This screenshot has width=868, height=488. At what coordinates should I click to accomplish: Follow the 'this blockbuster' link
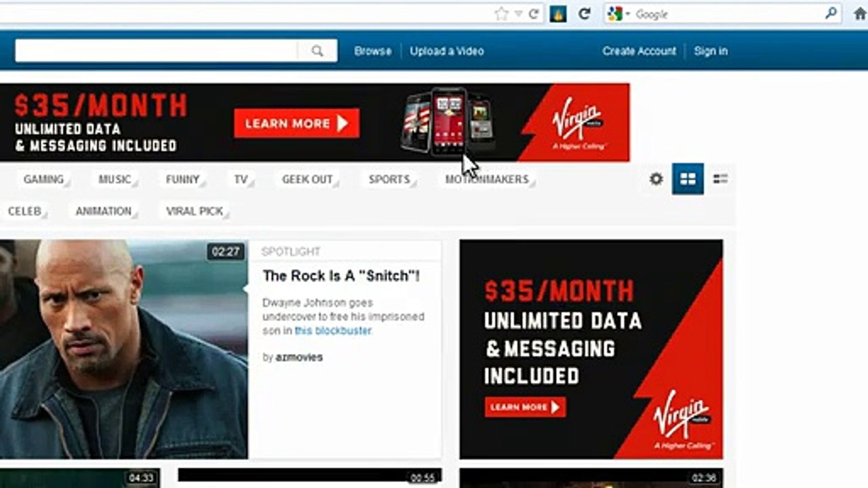pyautogui.click(x=333, y=331)
